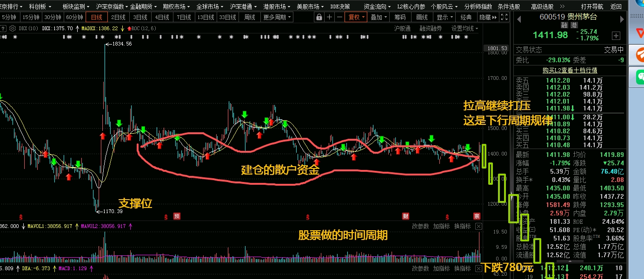Open help question-mark icon beside DKX
The width and height of the screenshot is (644, 279).
(x=3, y=28)
